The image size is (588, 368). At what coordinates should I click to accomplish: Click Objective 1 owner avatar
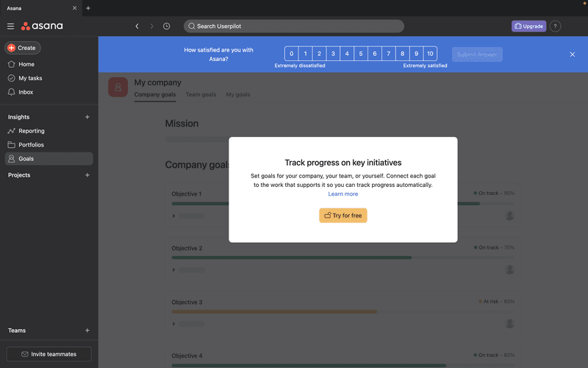tap(509, 216)
